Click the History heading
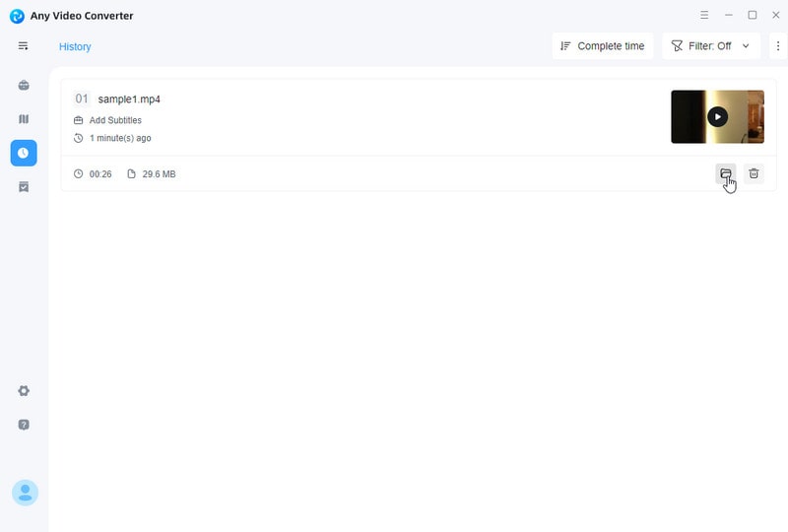788x532 pixels. pyautogui.click(x=75, y=46)
